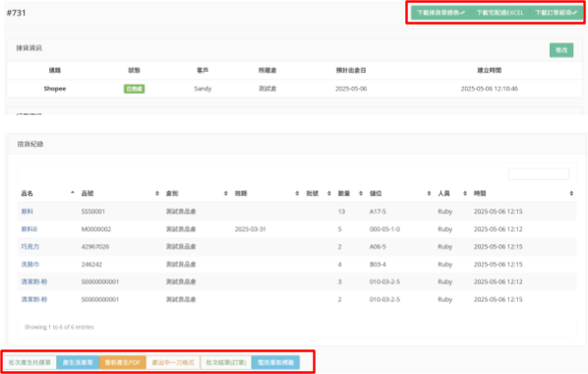
Task: Select storage location 'A17-5'
Action: pos(378,212)
